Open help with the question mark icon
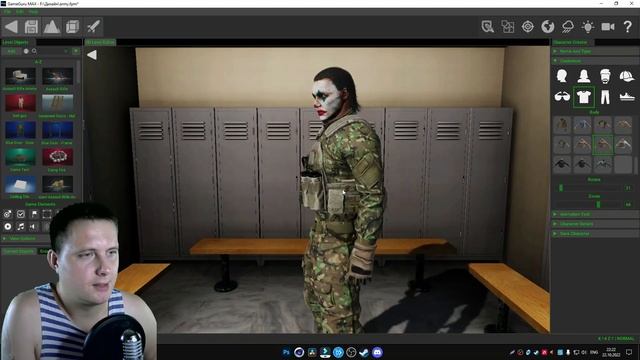 click(628, 27)
